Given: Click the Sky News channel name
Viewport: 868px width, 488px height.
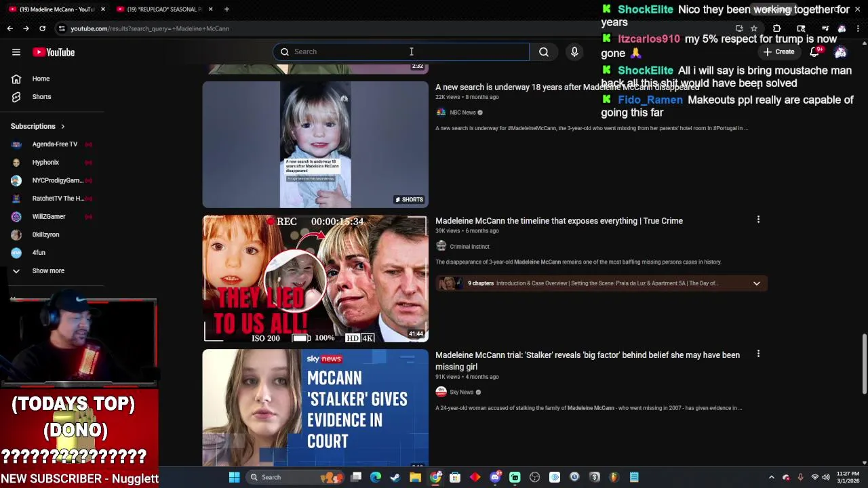Looking at the screenshot, I should click(x=461, y=392).
